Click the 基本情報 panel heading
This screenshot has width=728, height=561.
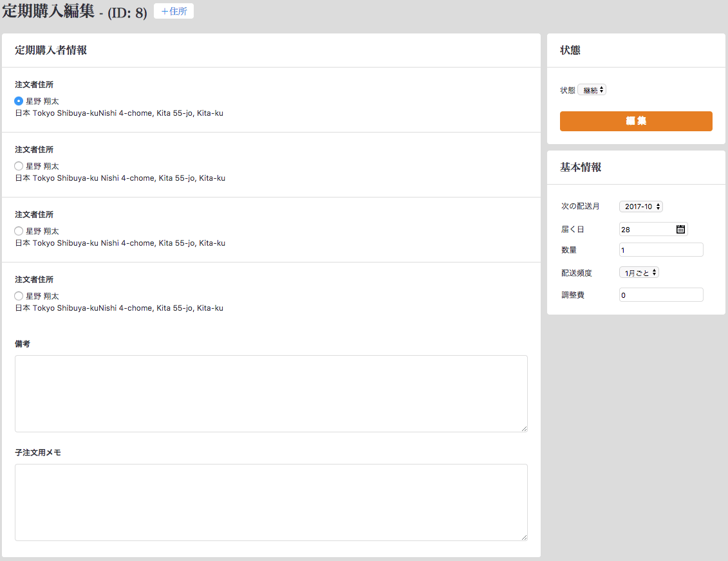581,167
